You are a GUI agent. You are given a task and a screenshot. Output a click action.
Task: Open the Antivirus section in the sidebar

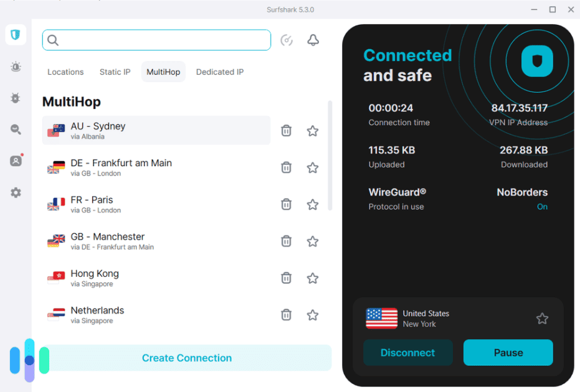point(15,98)
